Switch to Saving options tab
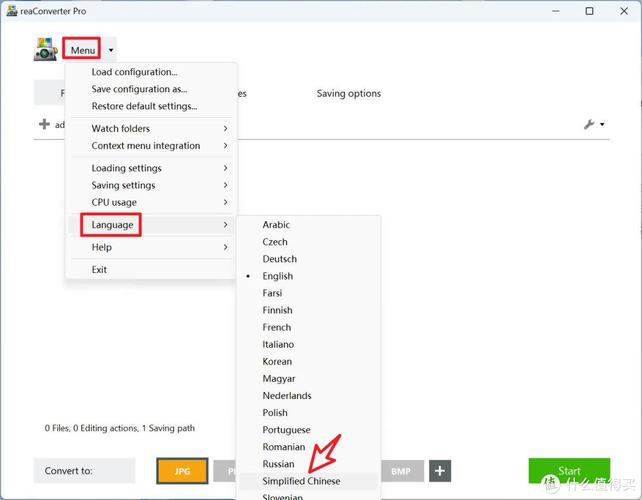The height and width of the screenshot is (500, 642). [x=348, y=93]
